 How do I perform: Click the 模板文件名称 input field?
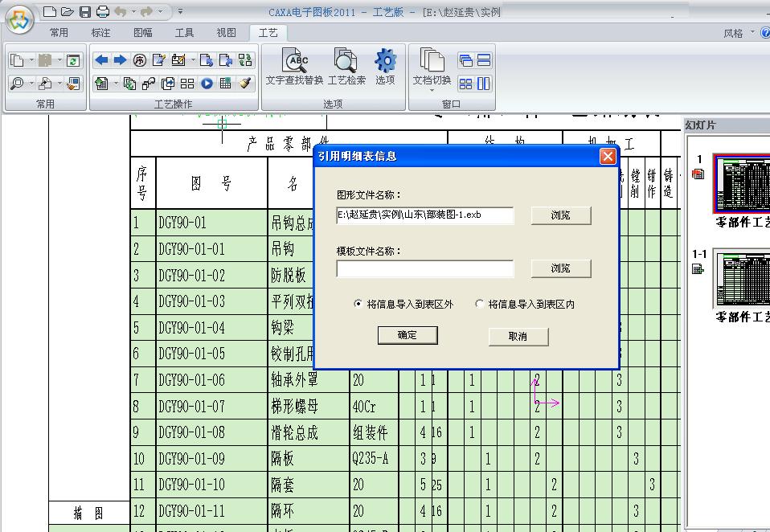[424, 268]
